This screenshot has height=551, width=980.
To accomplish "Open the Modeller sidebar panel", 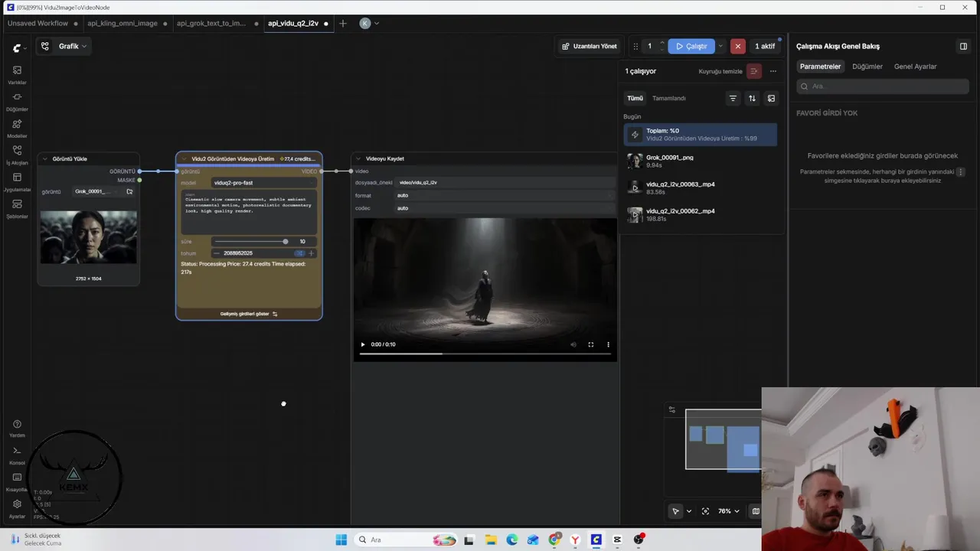I will [x=17, y=128].
